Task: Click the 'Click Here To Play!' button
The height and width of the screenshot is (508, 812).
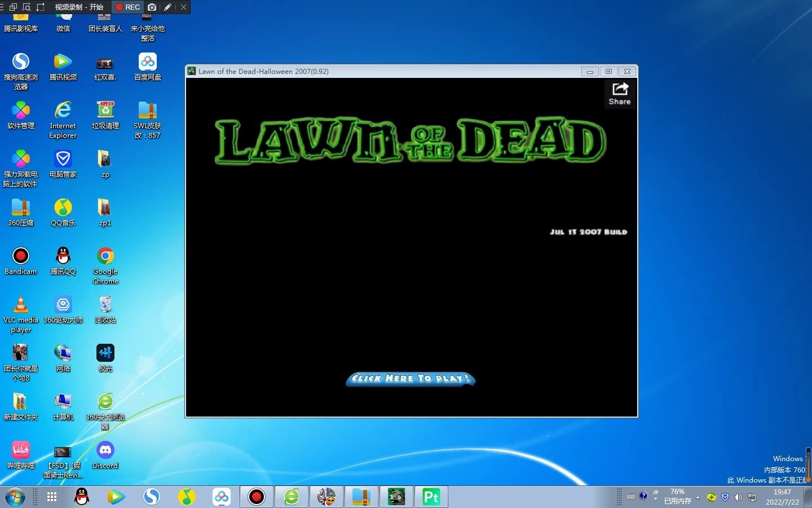Action: click(x=411, y=379)
